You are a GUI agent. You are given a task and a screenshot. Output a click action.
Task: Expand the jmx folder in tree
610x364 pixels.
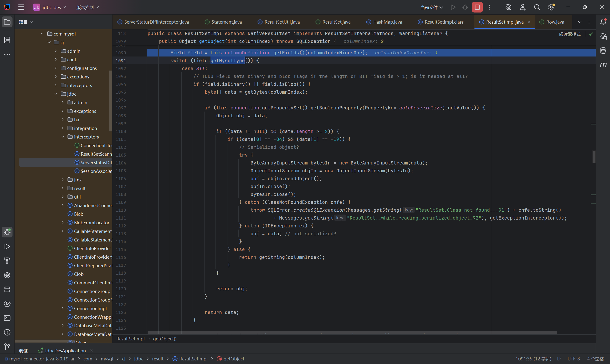pyautogui.click(x=62, y=180)
